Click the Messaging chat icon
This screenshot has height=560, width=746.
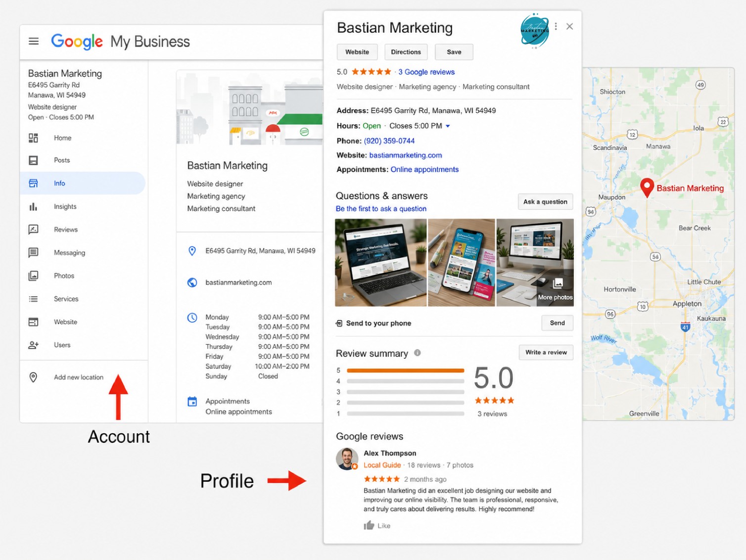pyautogui.click(x=33, y=253)
